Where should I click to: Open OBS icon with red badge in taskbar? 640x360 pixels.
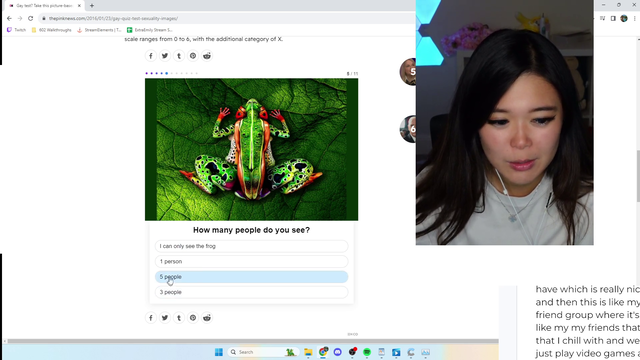click(x=352, y=352)
